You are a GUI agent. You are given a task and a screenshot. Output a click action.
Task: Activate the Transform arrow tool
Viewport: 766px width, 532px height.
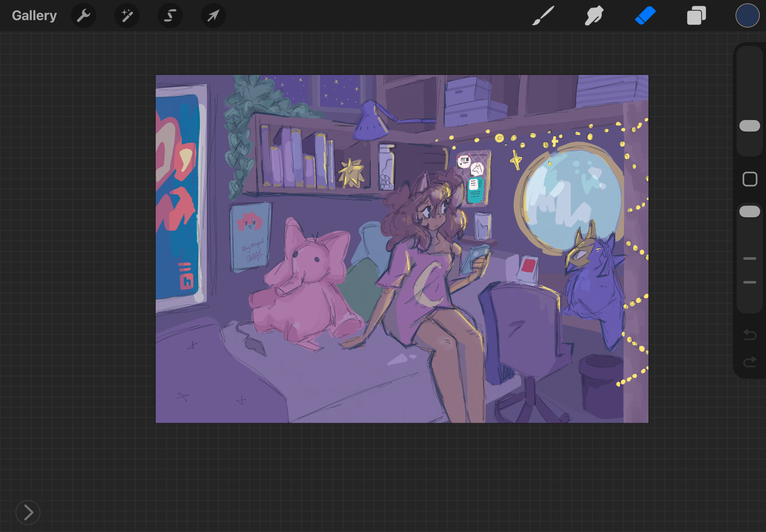(214, 16)
